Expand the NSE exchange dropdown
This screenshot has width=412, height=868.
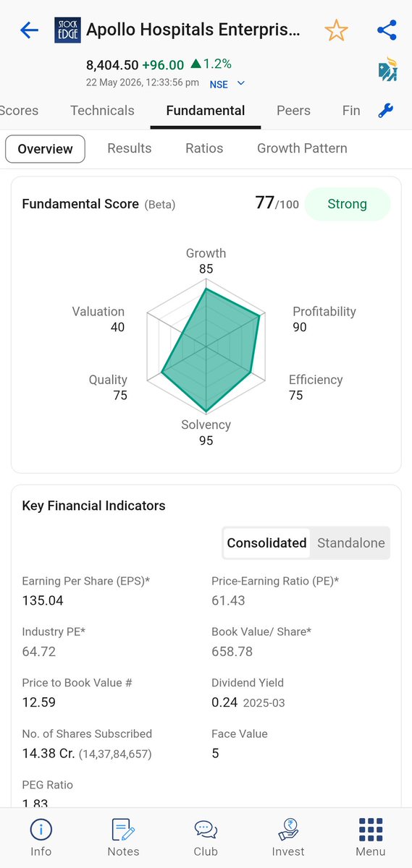coord(227,84)
